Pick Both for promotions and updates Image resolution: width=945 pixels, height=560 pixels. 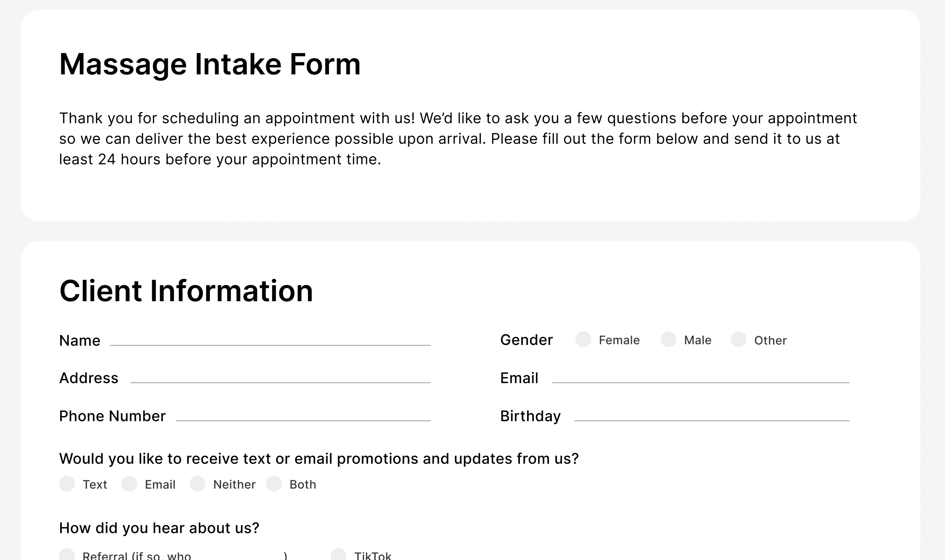[274, 484]
